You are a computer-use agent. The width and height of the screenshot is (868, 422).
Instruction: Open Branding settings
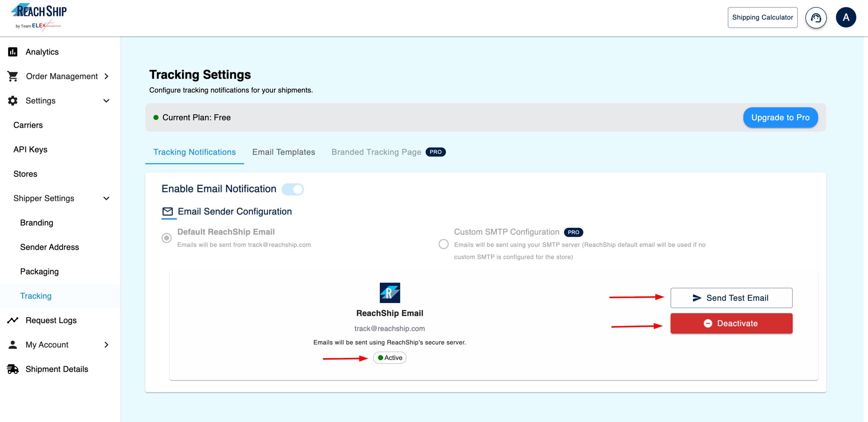click(x=37, y=223)
